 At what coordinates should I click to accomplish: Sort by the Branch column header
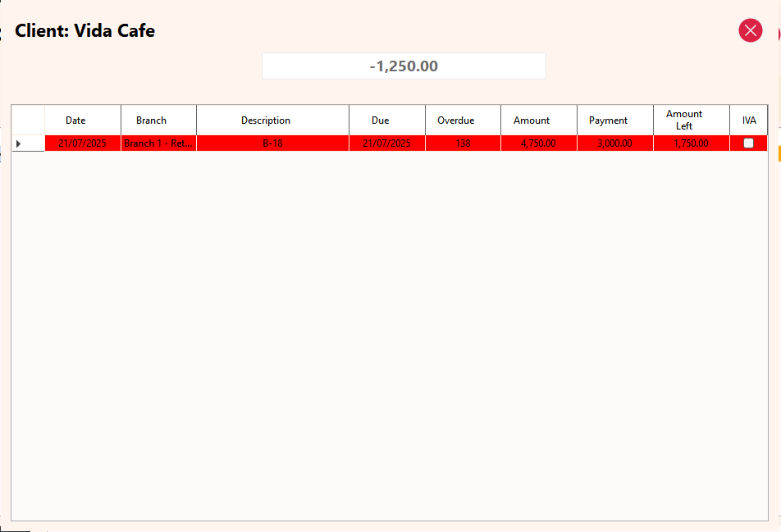151,120
